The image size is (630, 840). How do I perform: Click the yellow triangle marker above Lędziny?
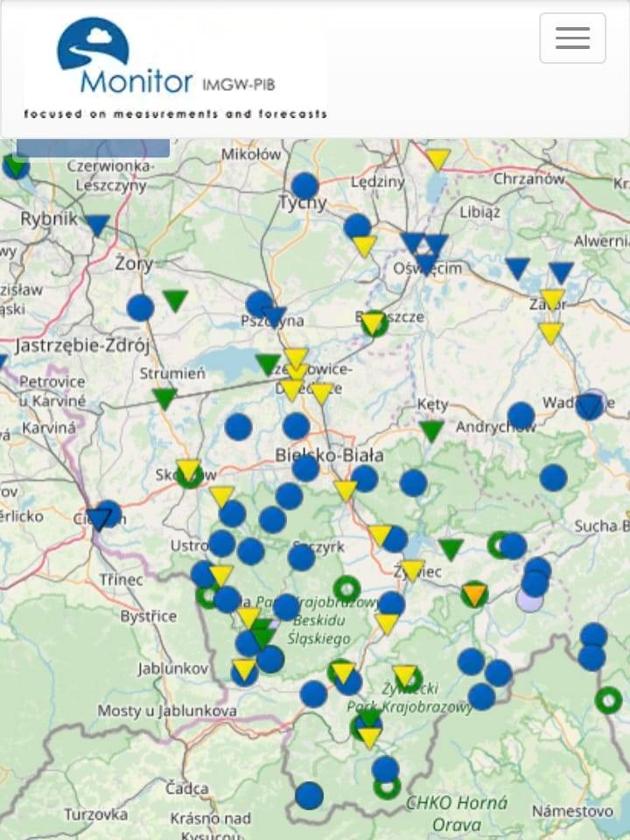(x=437, y=158)
